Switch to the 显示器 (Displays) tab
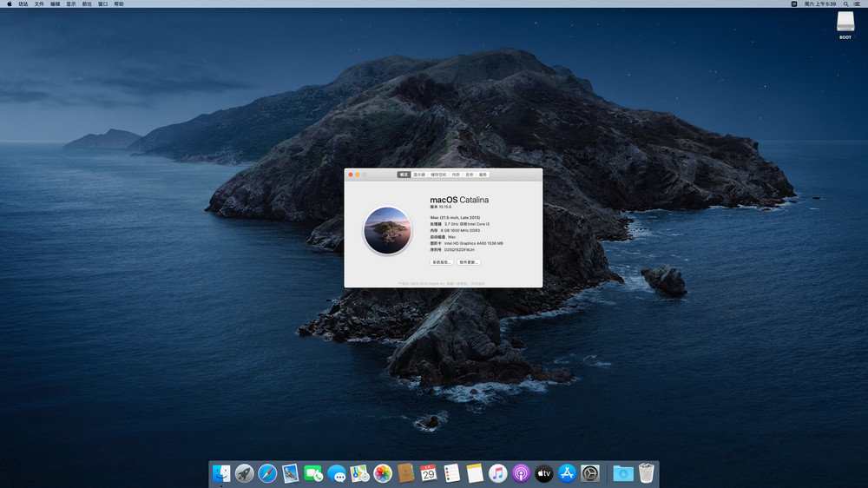868x488 pixels. (x=419, y=175)
